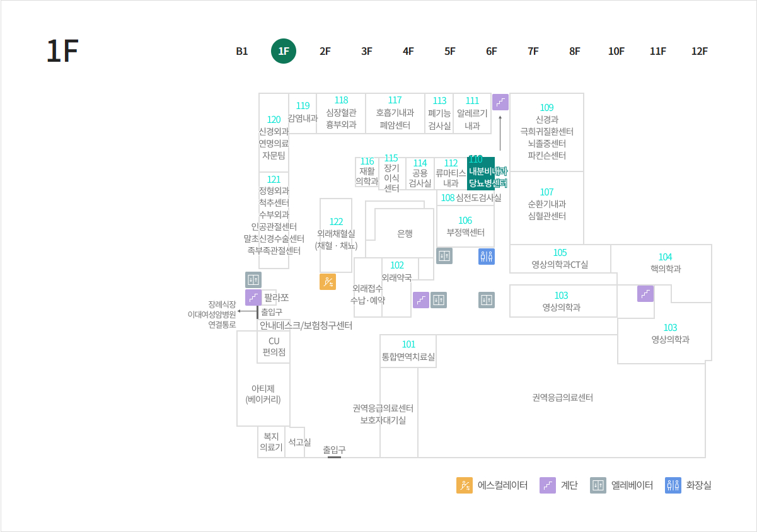757x532 pixels.
Task: Open the 12F floor tab
Action: (x=700, y=52)
